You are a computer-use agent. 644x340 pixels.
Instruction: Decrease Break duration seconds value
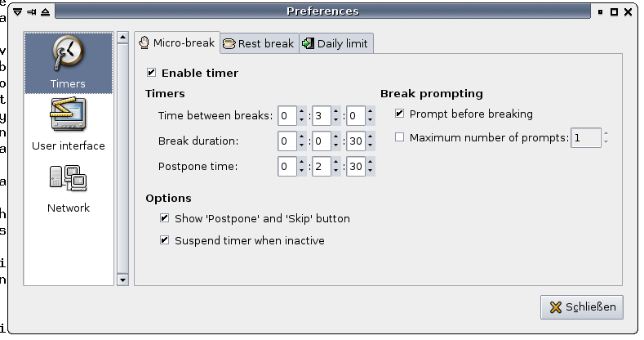tap(370, 145)
